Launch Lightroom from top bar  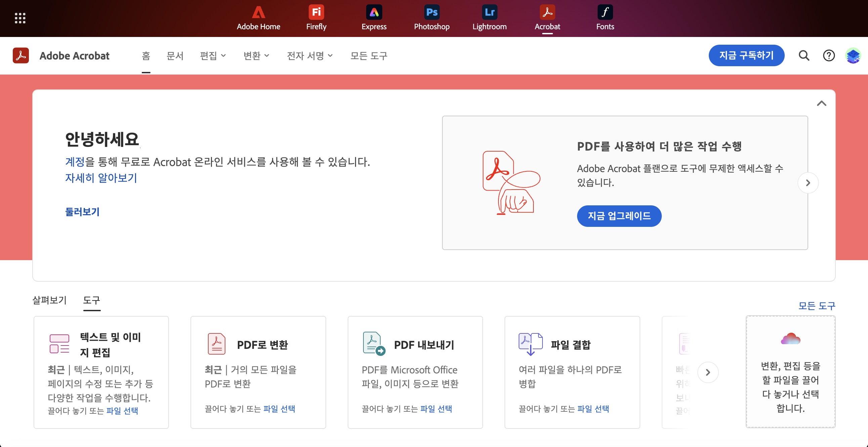(489, 13)
